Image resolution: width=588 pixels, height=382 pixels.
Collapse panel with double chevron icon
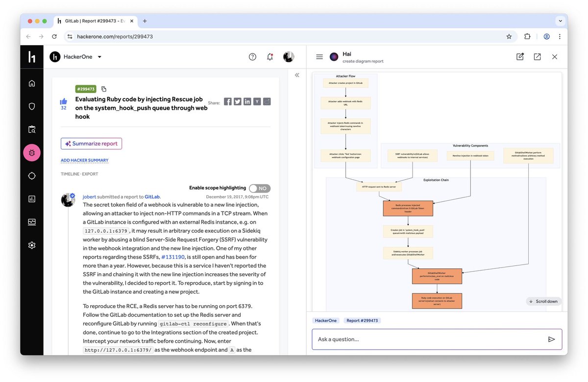coord(297,75)
